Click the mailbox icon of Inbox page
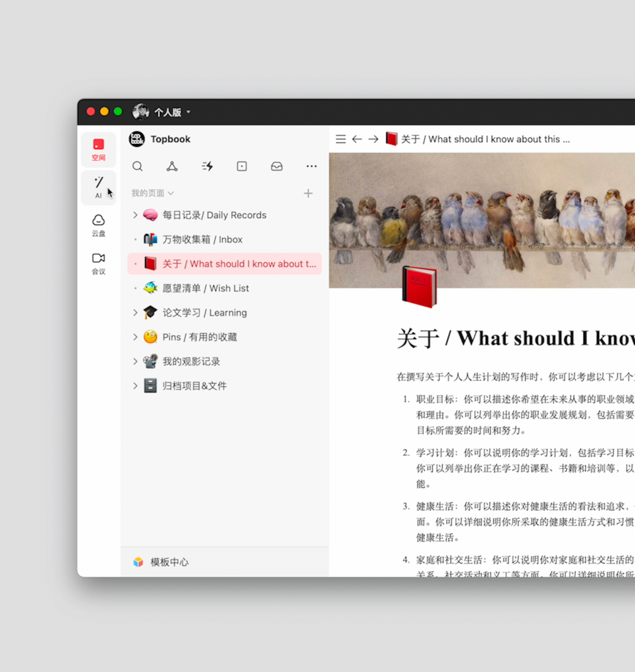Screen dimensions: 635x672 (x=151, y=239)
